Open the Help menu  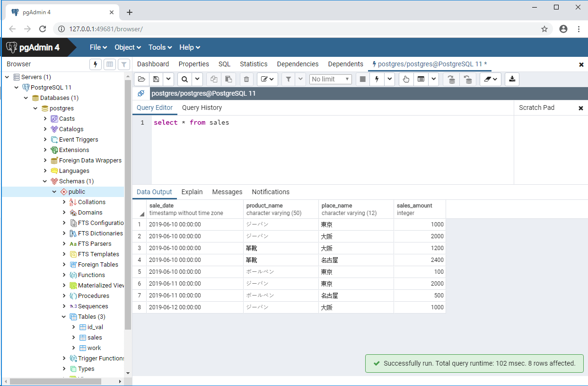(x=190, y=47)
